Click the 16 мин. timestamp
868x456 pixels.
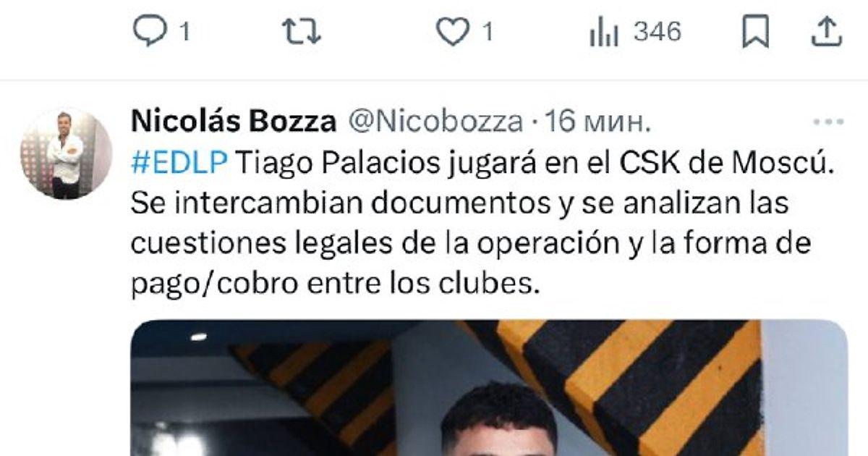[x=597, y=122]
